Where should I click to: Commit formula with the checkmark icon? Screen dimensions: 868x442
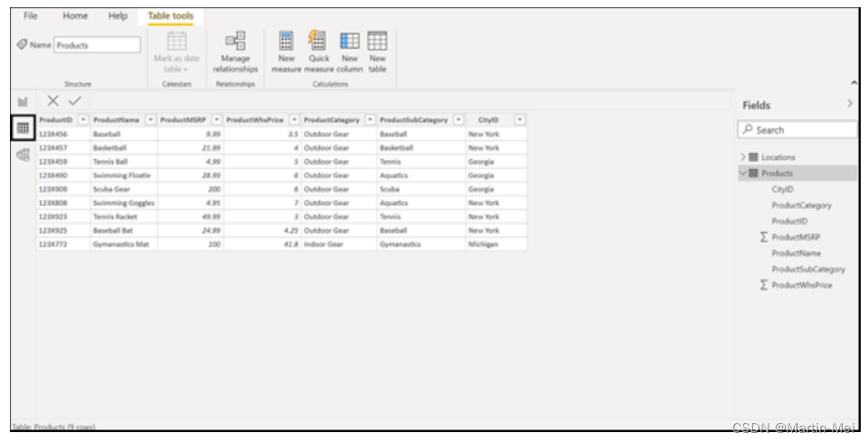pos(75,100)
